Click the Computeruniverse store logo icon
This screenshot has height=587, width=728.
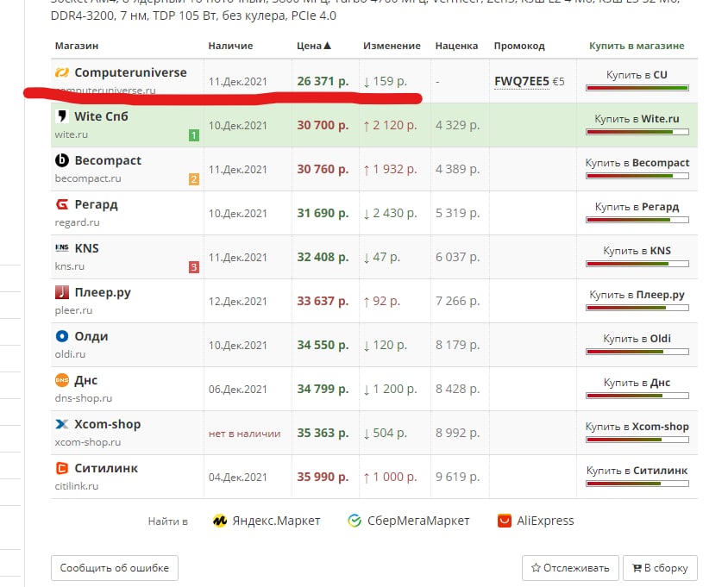coord(62,72)
